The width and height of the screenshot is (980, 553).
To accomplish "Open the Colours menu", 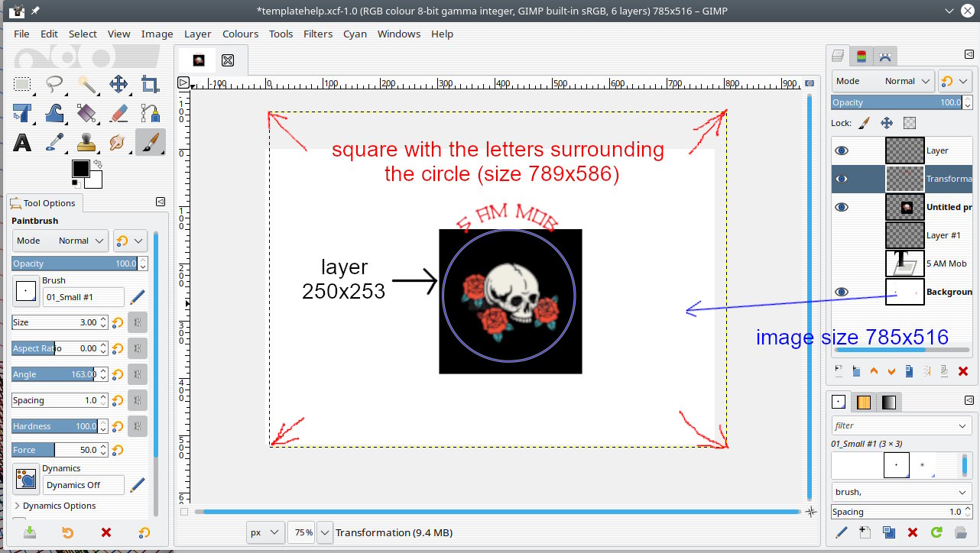I will coord(240,34).
